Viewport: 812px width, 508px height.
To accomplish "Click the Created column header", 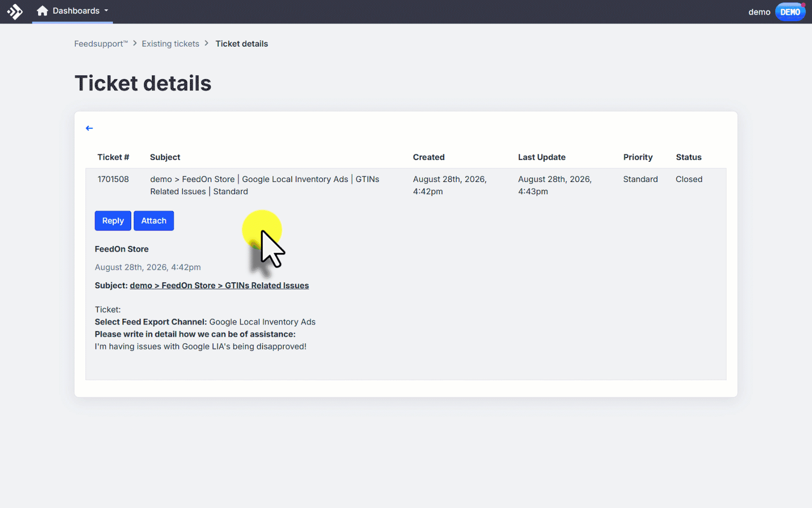I will pos(429,157).
